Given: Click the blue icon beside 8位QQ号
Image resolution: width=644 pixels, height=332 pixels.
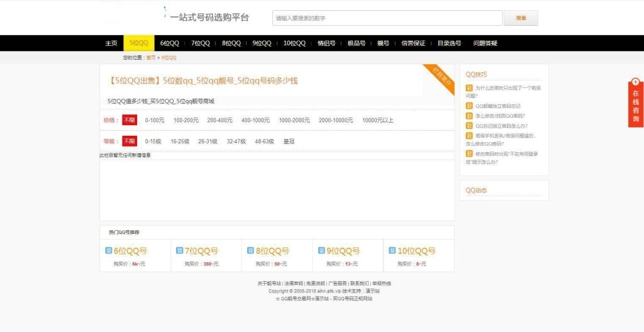Looking at the screenshot, I should click(x=251, y=251).
